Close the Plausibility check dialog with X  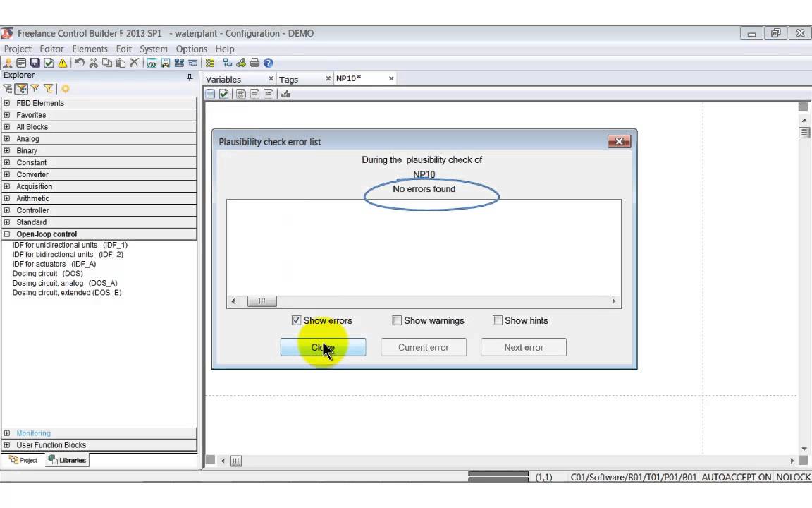pos(619,141)
